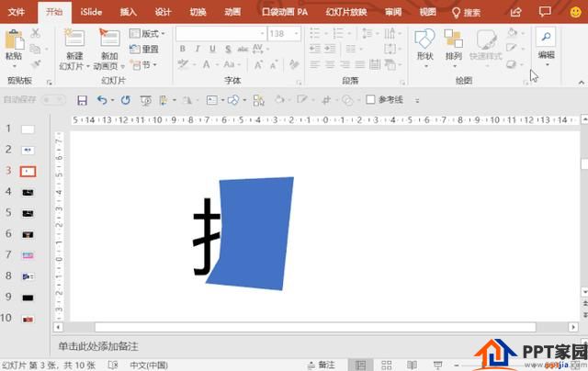Viewport: 588px width, 371px height.
Task: Toggle text Shadow (S) formatting
Action: [228, 49]
